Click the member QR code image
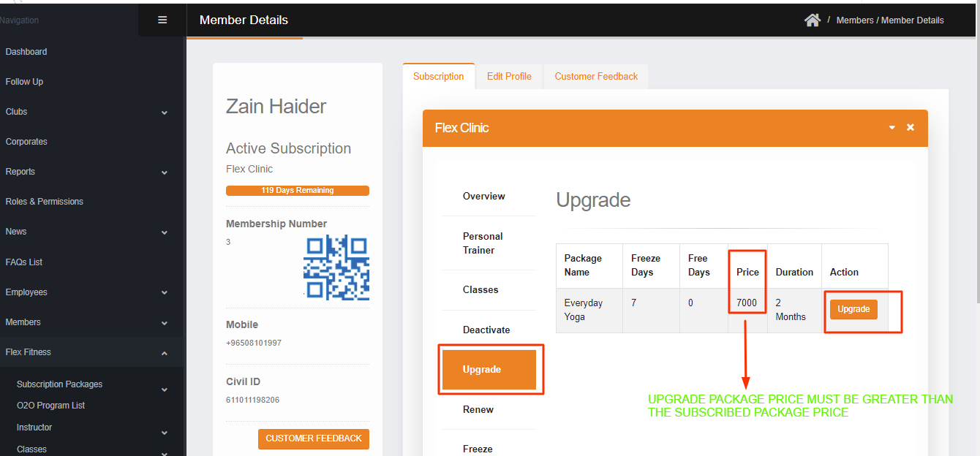The height and width of the screenshot is (456, 980). pyautogui.click(x=336, y=267)
